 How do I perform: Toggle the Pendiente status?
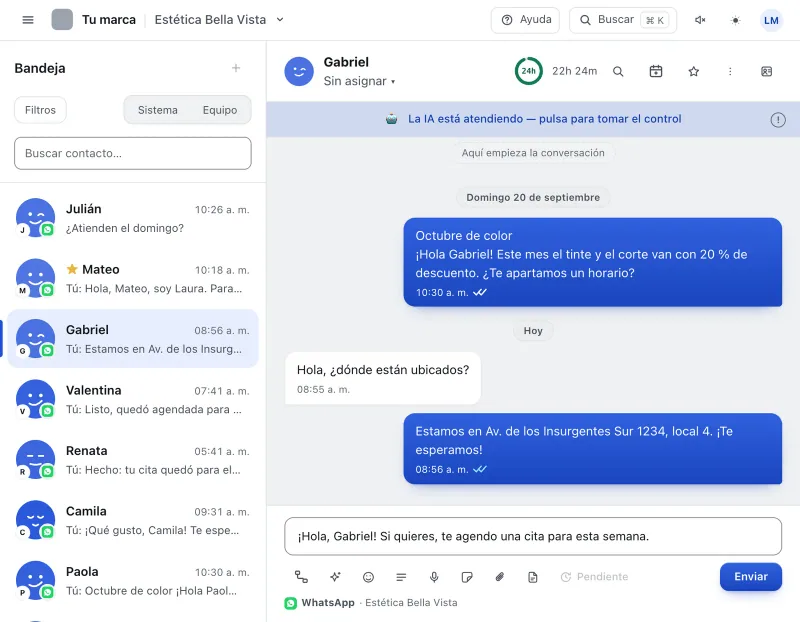tap(595, 577)
